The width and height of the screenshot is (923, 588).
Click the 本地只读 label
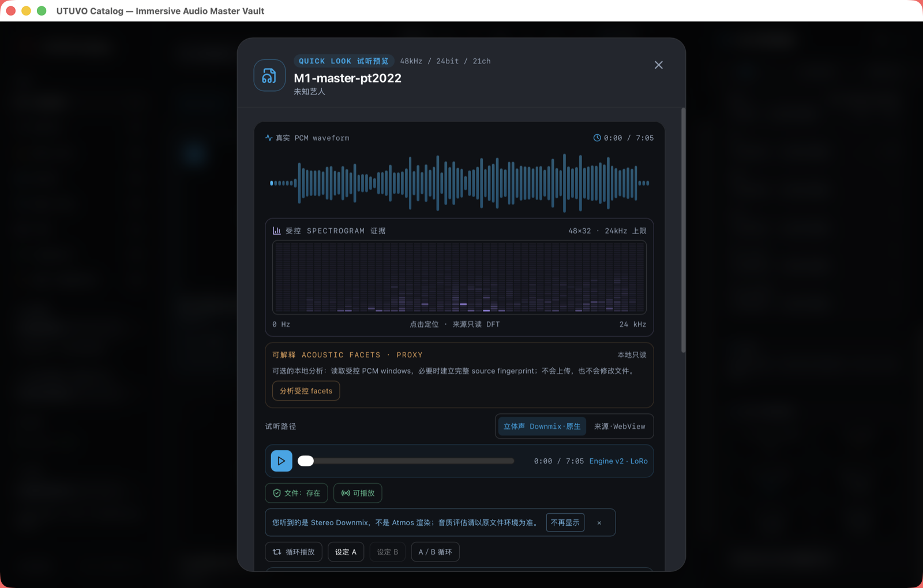click(632, 355)
